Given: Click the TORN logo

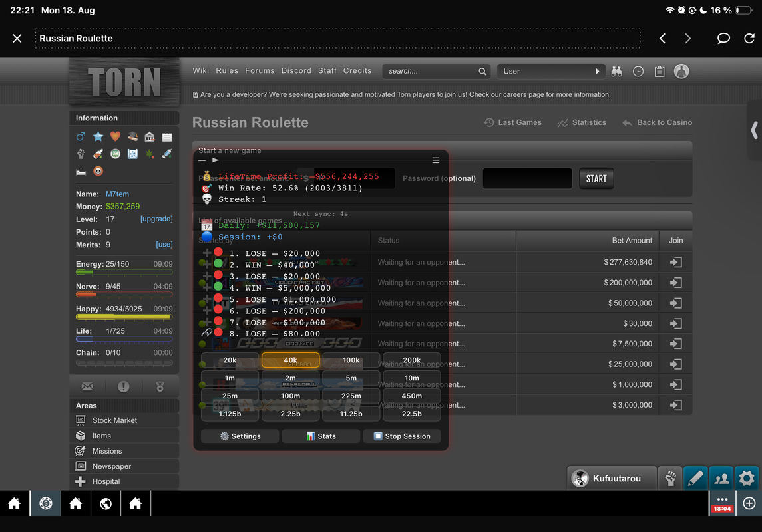Looking at the screenshot, I should (x=124, y=82).
